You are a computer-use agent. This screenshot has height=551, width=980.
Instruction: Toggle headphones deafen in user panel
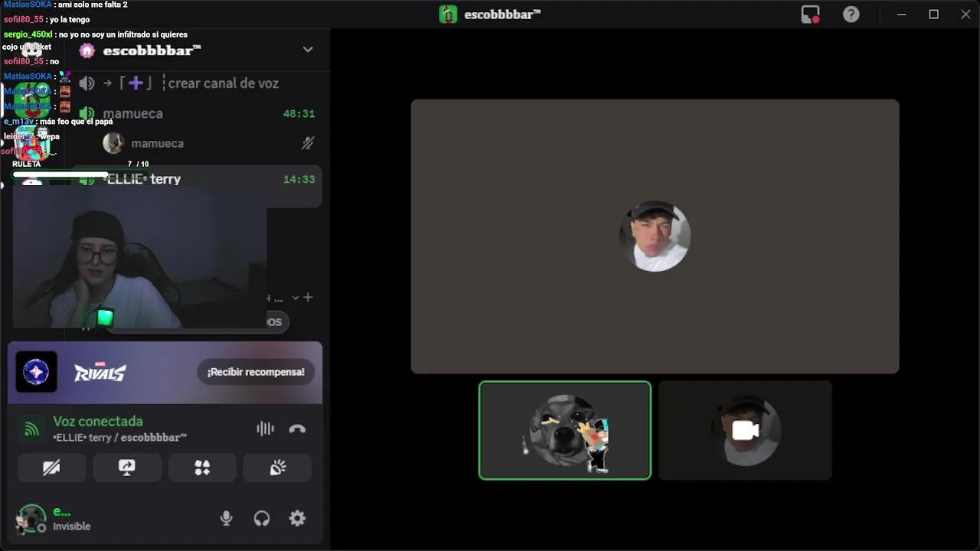coord(262,519)
